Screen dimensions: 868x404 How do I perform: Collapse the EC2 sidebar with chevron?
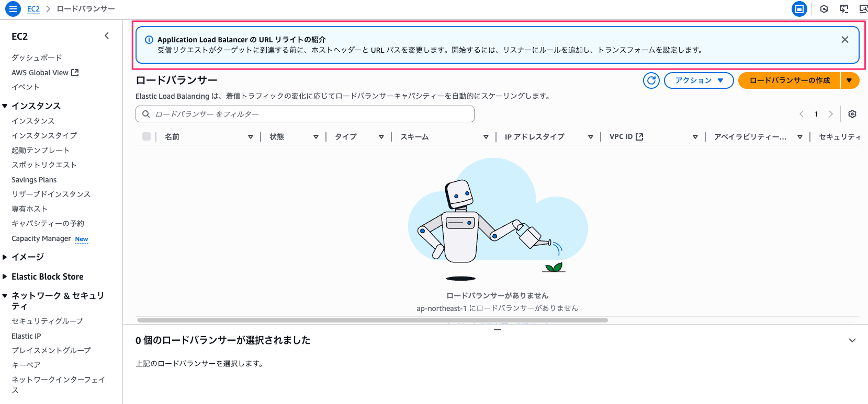(107, 36)
